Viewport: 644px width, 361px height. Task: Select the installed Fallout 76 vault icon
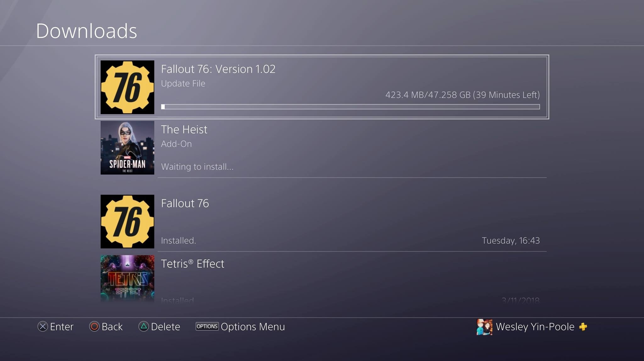(127, 222)
